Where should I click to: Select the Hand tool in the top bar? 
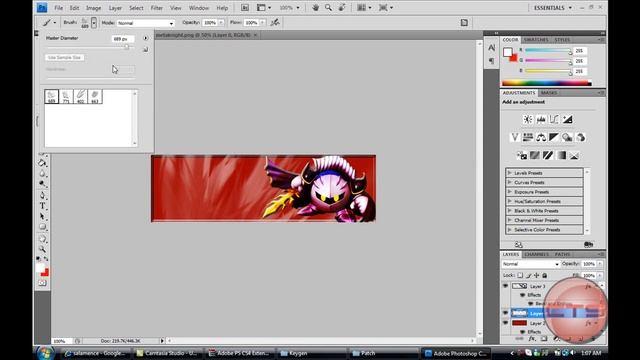pos(316,7)
